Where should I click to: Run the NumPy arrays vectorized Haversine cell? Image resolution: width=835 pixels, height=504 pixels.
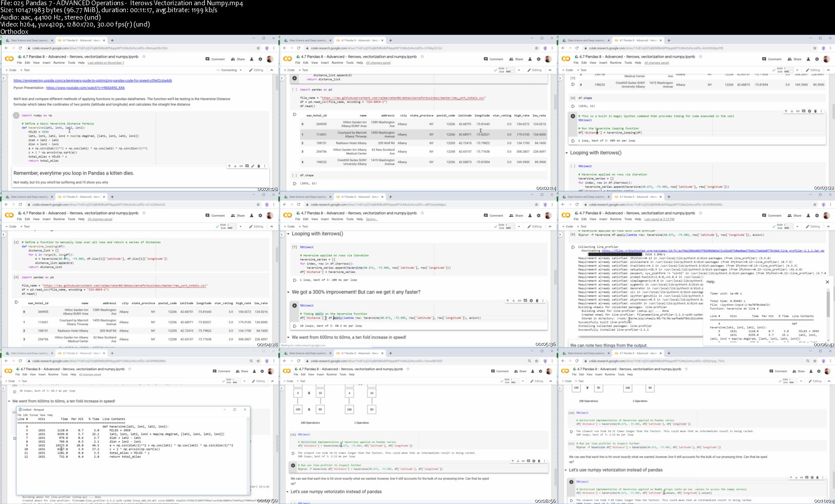571,482
